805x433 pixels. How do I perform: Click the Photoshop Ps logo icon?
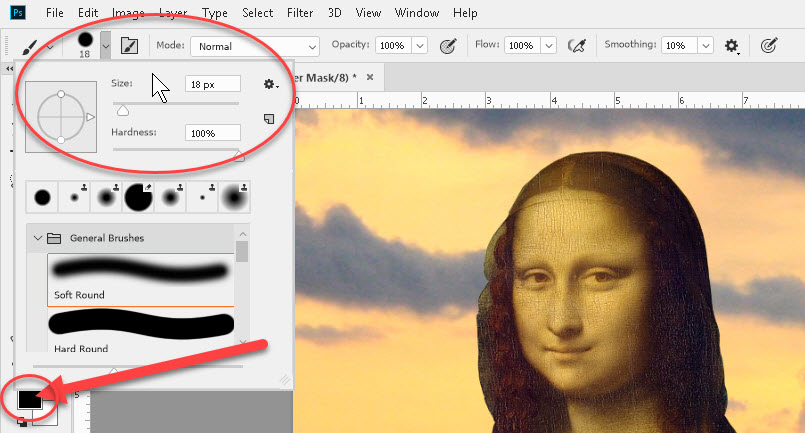(17, 12)
